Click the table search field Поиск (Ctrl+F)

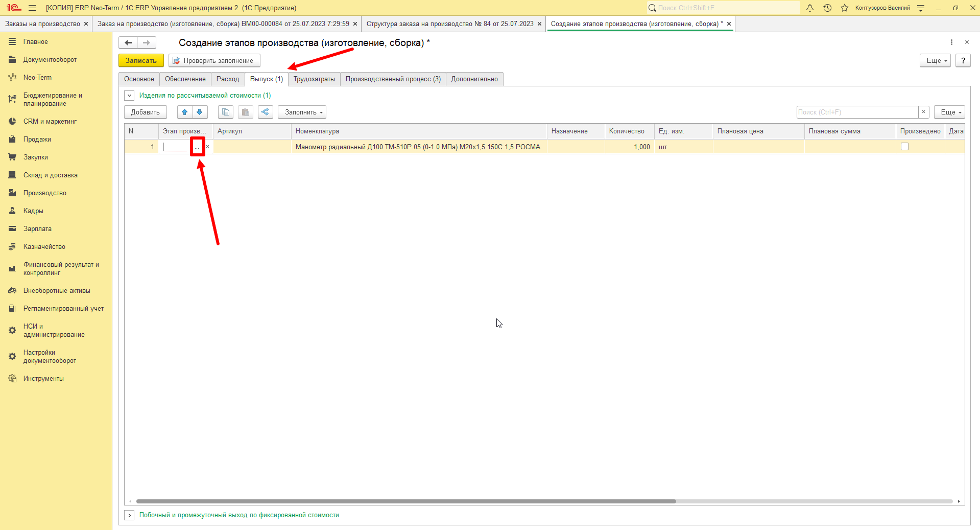(x=857, y=112)
